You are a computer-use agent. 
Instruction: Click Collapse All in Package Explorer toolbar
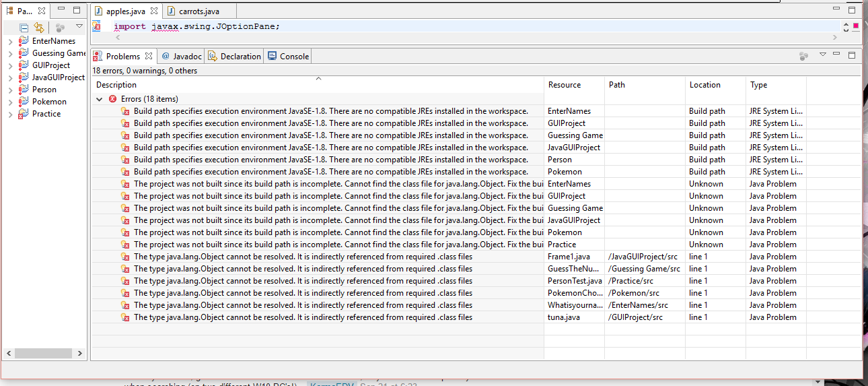click(24, 28)
